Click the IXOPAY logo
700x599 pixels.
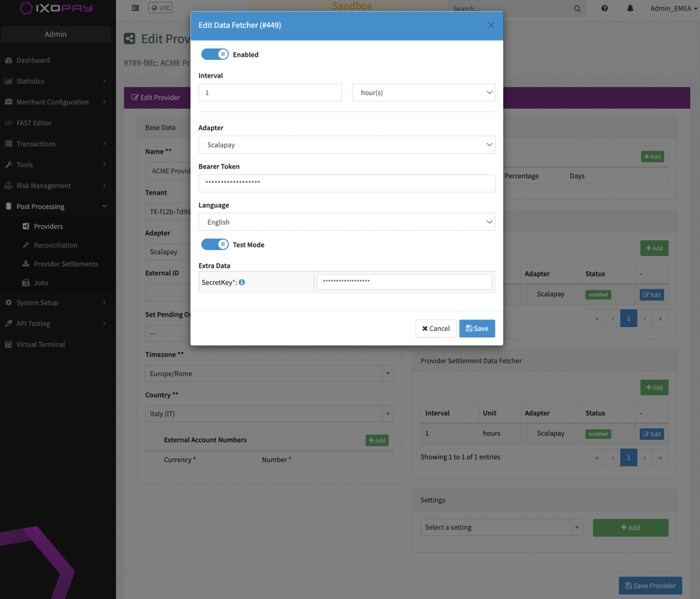click(56, 8)
